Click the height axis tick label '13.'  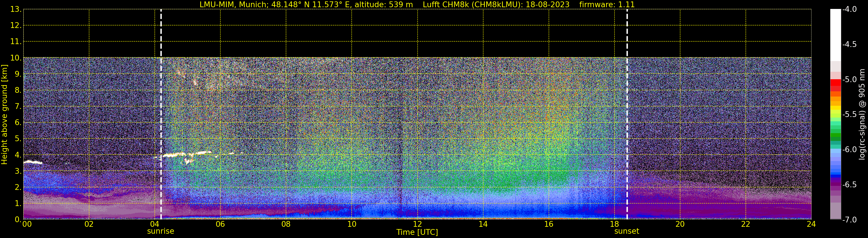[x=16, y=10]
